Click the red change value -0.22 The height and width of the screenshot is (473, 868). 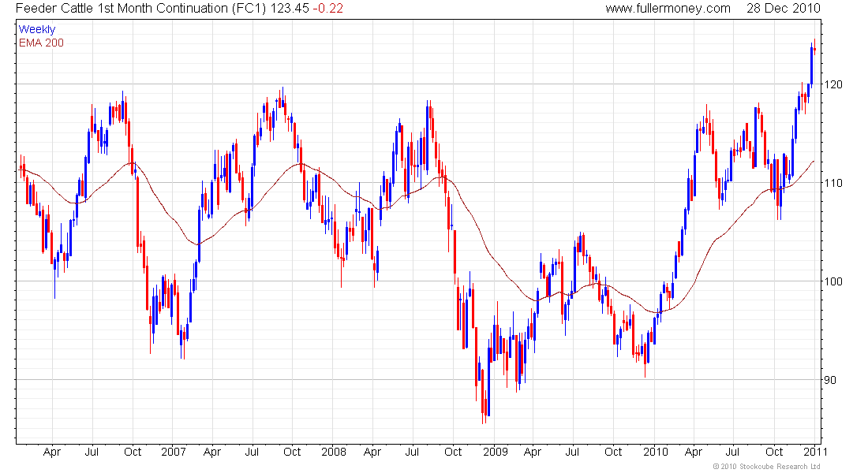[x=327, y=9]
